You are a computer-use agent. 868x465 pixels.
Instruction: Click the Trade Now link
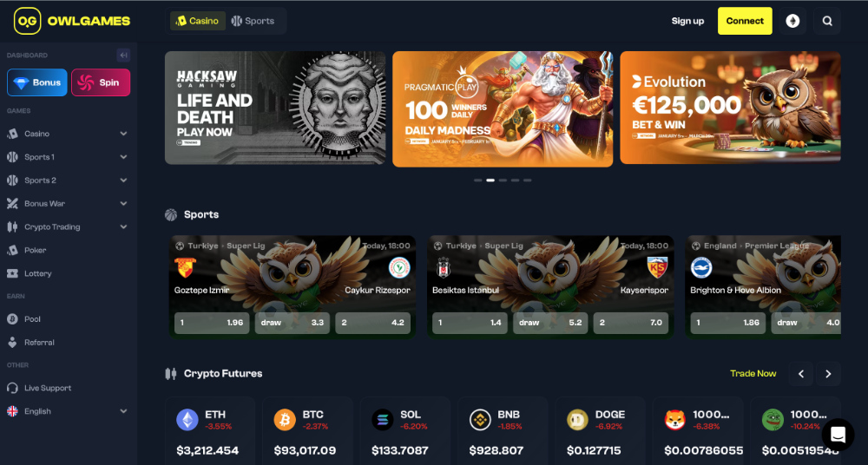click(753, 374)
